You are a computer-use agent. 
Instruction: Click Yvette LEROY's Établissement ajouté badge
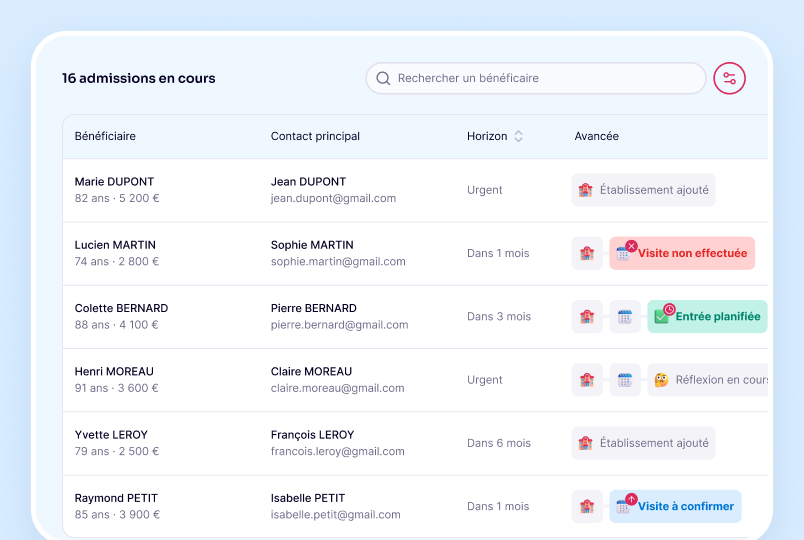pos(644,443)
